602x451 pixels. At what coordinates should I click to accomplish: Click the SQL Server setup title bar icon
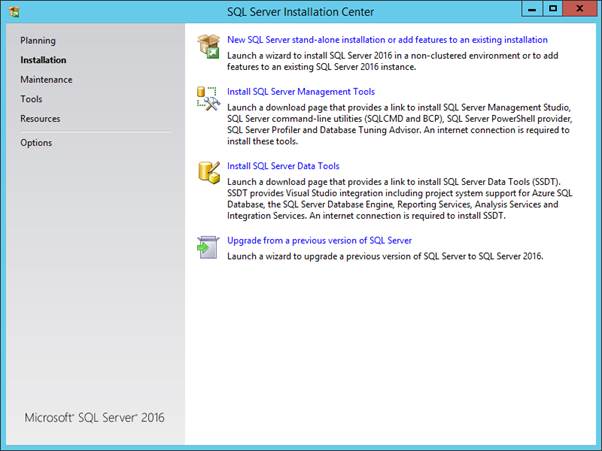[x=14, y=12]
